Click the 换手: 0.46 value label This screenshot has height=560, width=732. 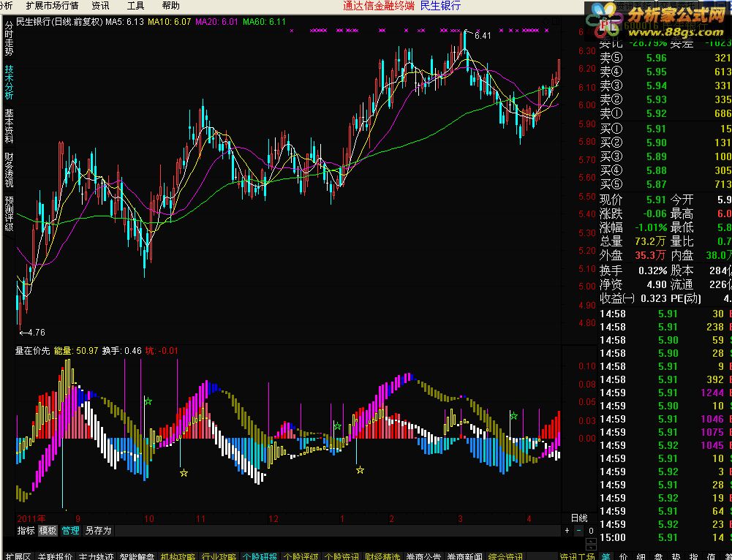[x=122, y=350]
